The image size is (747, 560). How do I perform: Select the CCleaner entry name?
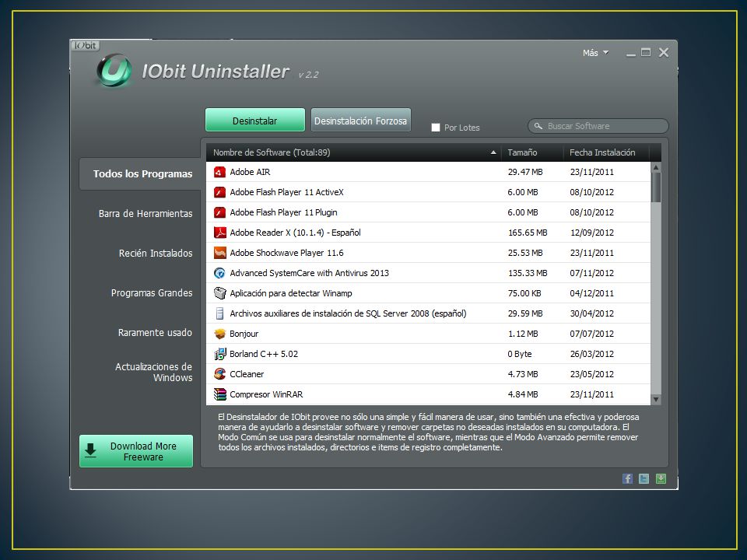[247, 374]
